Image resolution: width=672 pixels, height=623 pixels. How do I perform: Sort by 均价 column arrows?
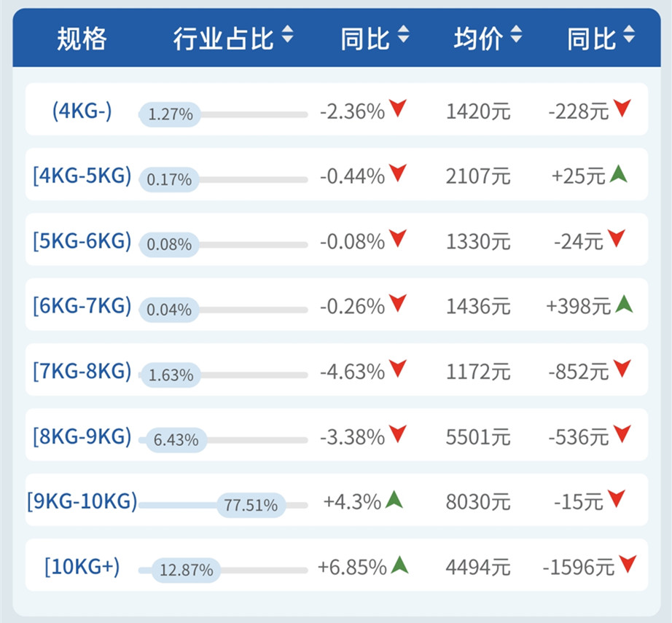pyautogui.click(x=516, y=35)
